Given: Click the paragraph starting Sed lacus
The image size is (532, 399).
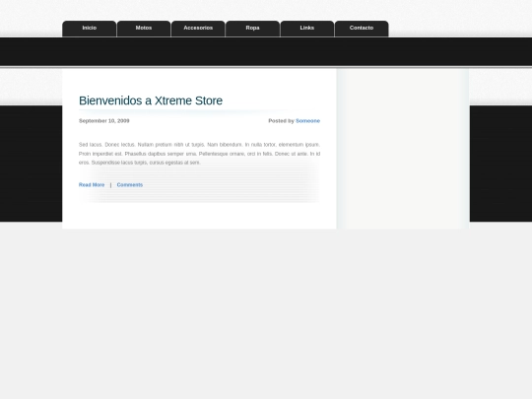Looking at the screenshot, I should [x=199, y=154].
